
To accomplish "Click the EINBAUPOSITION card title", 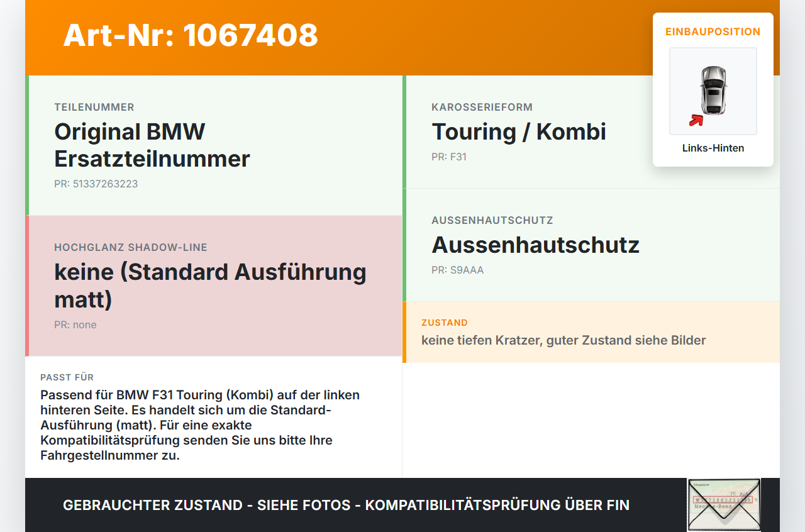I will (x=713, y=31).
